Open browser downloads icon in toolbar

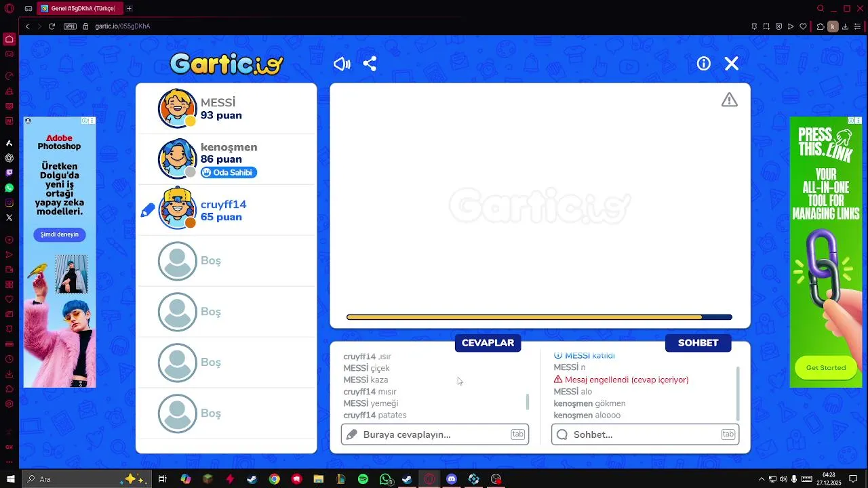(x=846, y=26)
